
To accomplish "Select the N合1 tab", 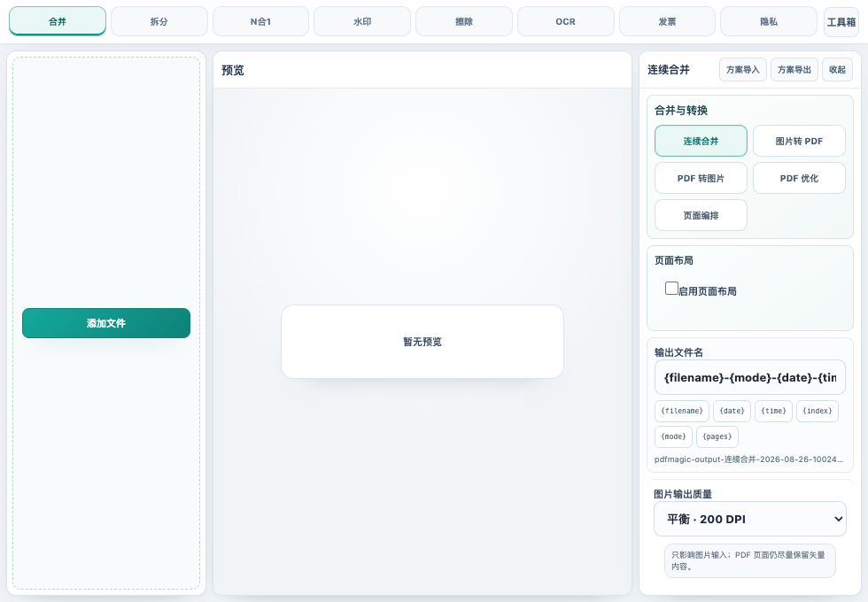I will 260,21.
